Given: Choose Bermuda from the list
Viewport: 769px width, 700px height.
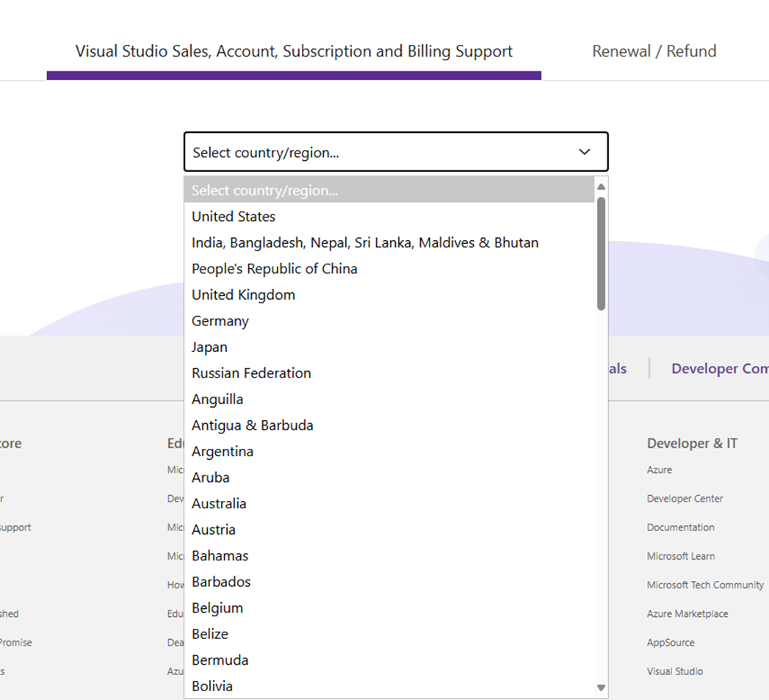Looking at the screenshot, I should coord(389,660).
